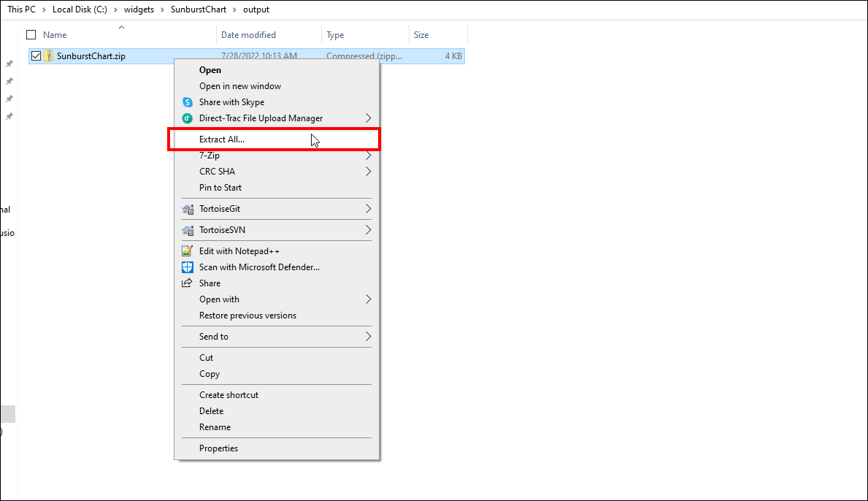Go to widgets folder in breadcrumb
This screenshot has width=868, height=501.
[x=139, y=10]
